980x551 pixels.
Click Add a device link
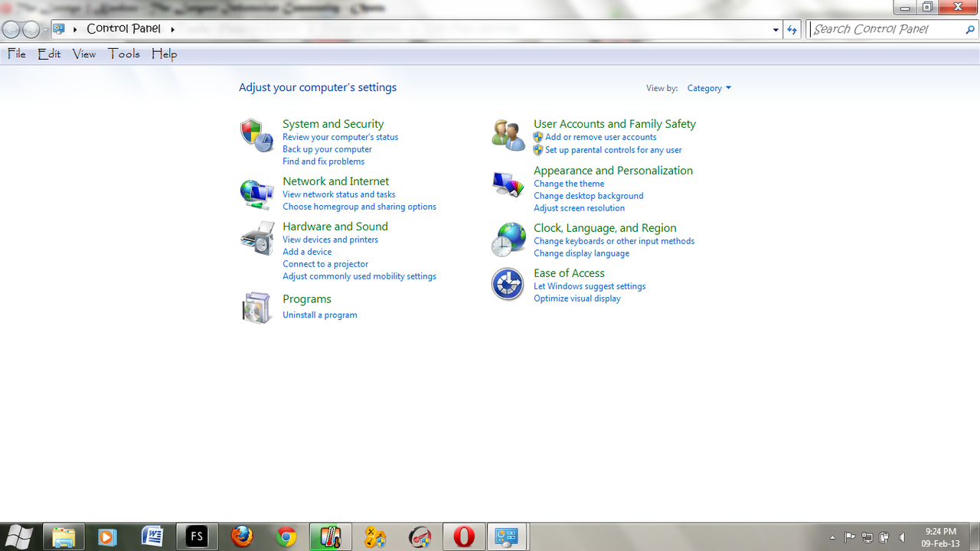point(307,252)
